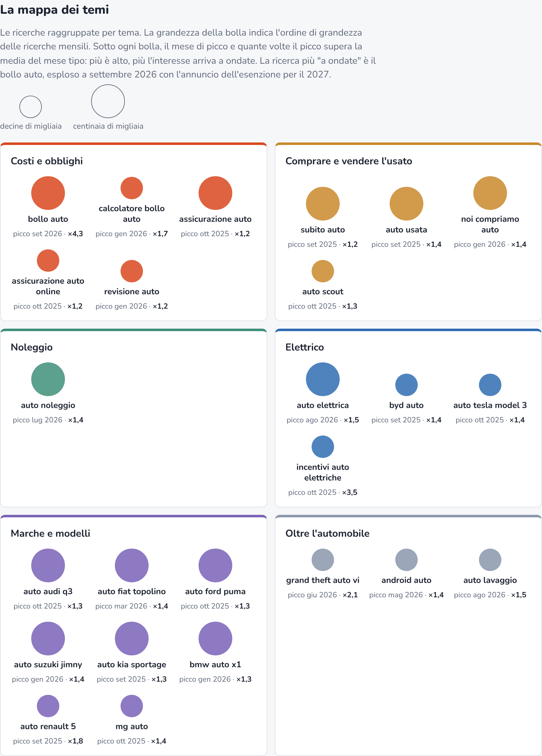Screen dimensions: 542x756
Task: Click the auto tesla model 3 bubble
Action: pos(490,385)
